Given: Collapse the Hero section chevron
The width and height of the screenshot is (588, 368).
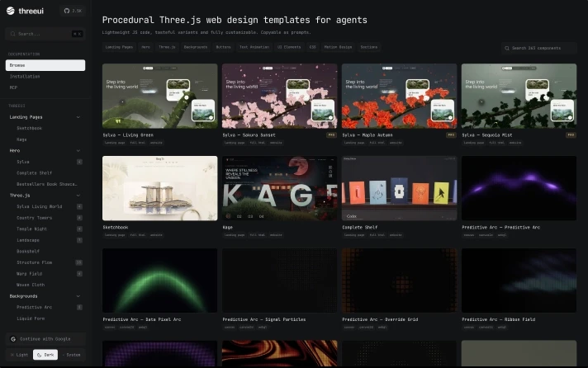Looking at the screenshot, I should [x=78, y=151].
